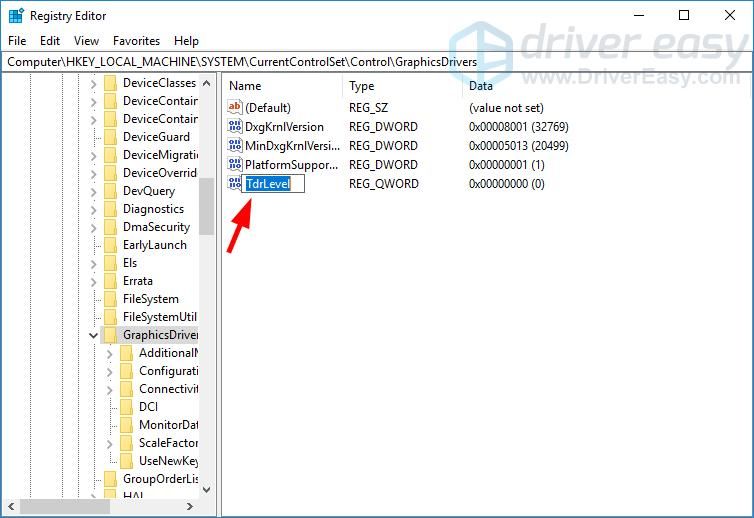Expand the ScaleFactors subkey node
This screenshot has width=754, height=518.
(x=110, y=443)
